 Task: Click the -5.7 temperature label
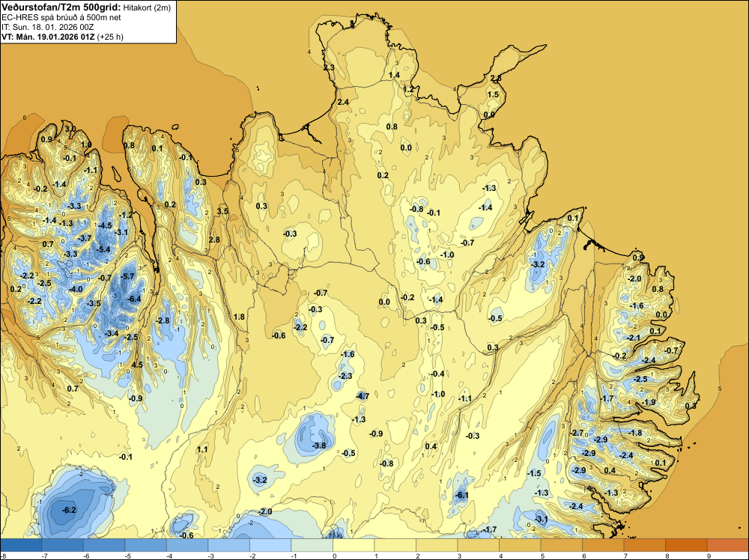tap(127, 276)
